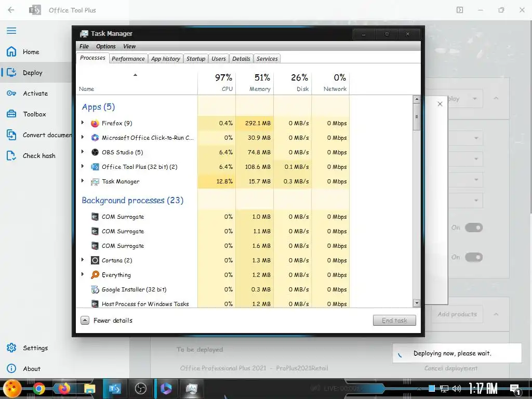Close the deployment dialog with X
Image resolution: width=532 pixels, height=399 pixels.
[440, 104]
